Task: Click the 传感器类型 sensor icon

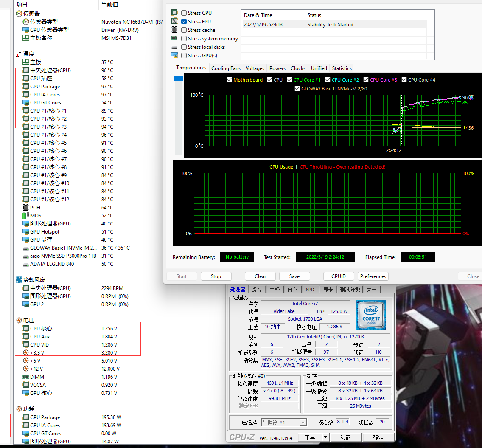Action: (26, 22)
